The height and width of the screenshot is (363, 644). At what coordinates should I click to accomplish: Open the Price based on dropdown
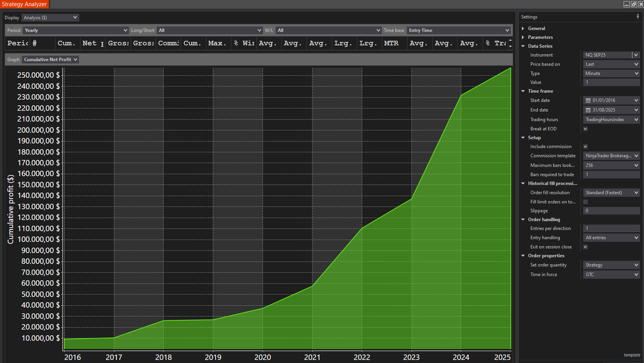(612, 64)
